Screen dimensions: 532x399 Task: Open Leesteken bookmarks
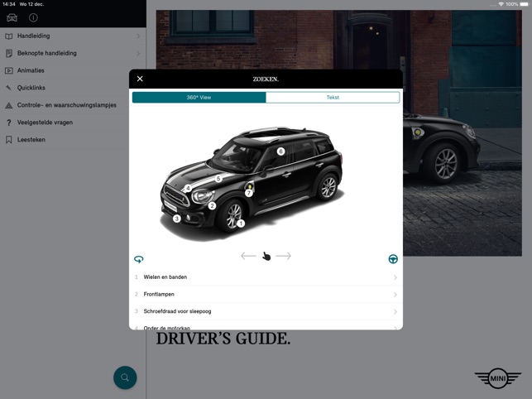coord(73,140)
